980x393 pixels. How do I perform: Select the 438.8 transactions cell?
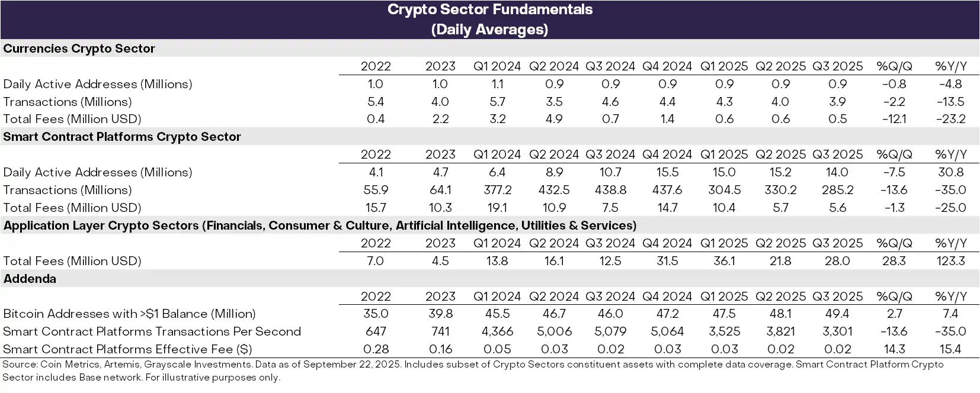[x=610, y=190]
